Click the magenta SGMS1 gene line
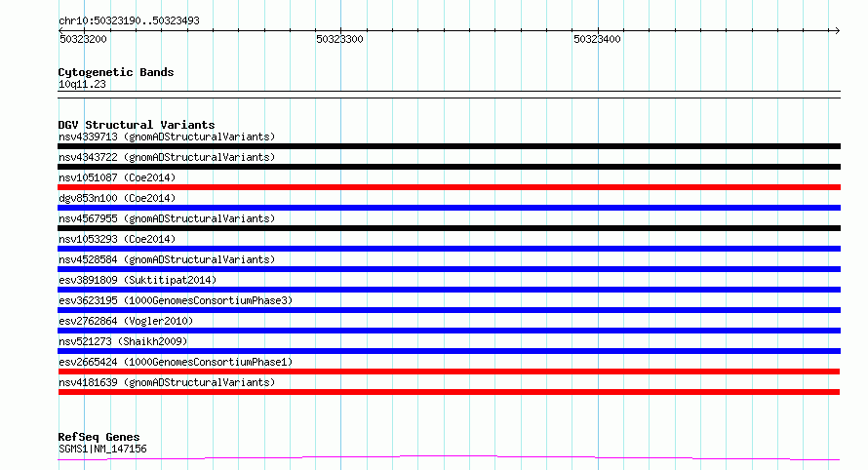Viewport: 868px width, 470px height. [x=449, y=458]
